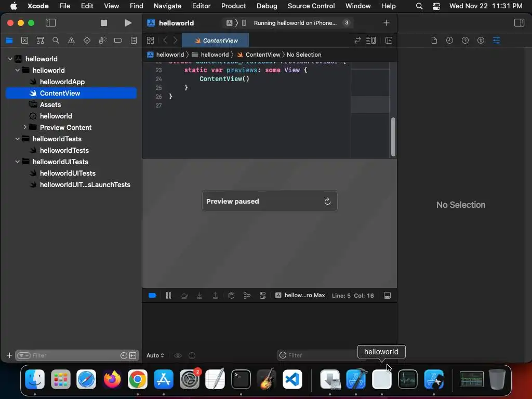The image size is (532, 399).
Task: Open Debug View Hierarchy
Action: (x=231, y=296)
